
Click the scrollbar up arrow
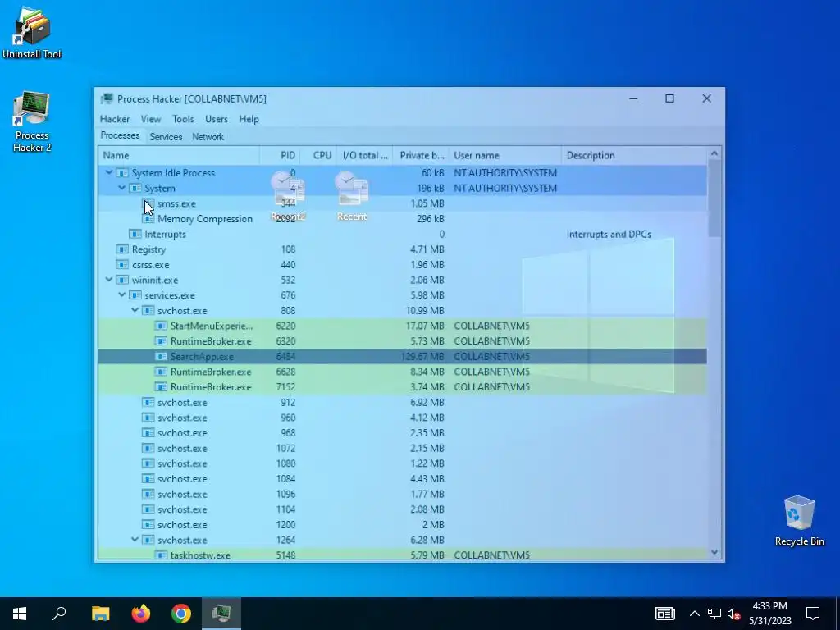(x=714, y=153)
